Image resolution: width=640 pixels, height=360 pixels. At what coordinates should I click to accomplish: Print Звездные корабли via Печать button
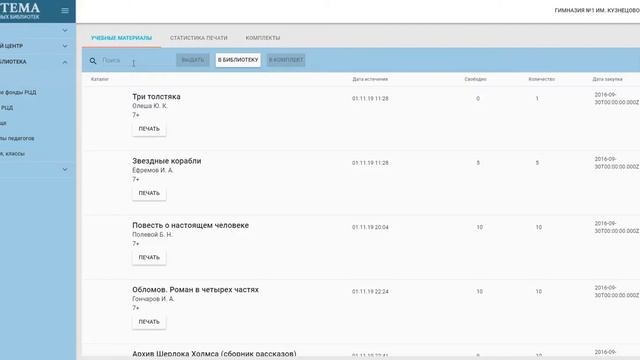(149, 193)
